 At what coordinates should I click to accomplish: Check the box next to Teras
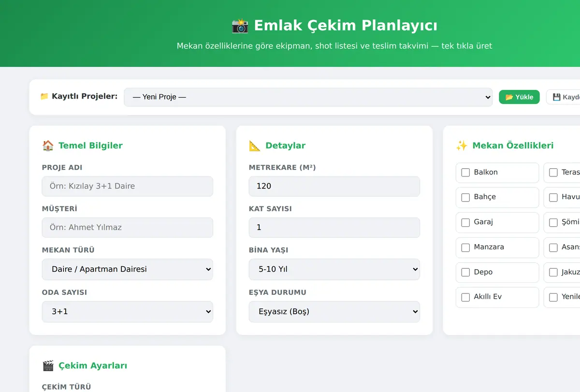pyautogui.click(x=553, y=172)
